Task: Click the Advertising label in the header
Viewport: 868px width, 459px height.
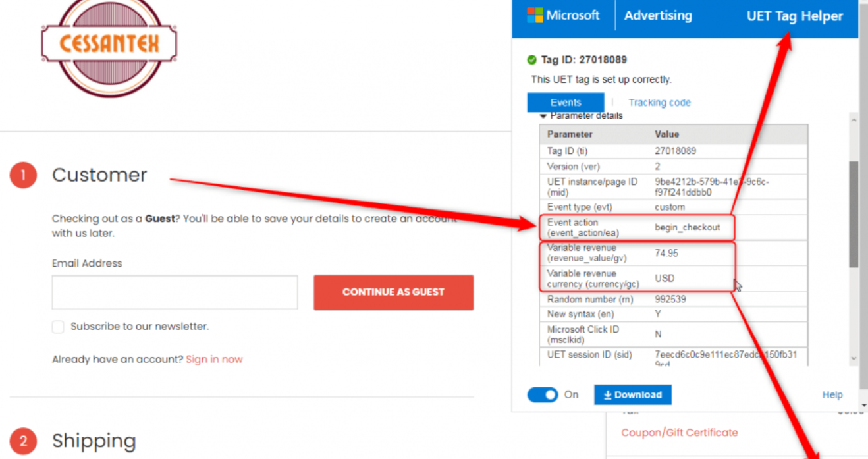Action: coord(658,16)
